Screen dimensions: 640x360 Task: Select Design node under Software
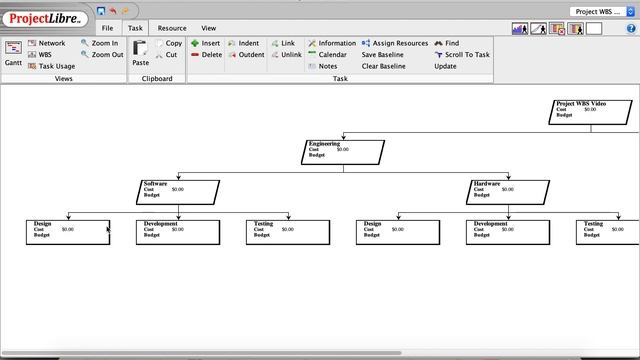(68, 232)
